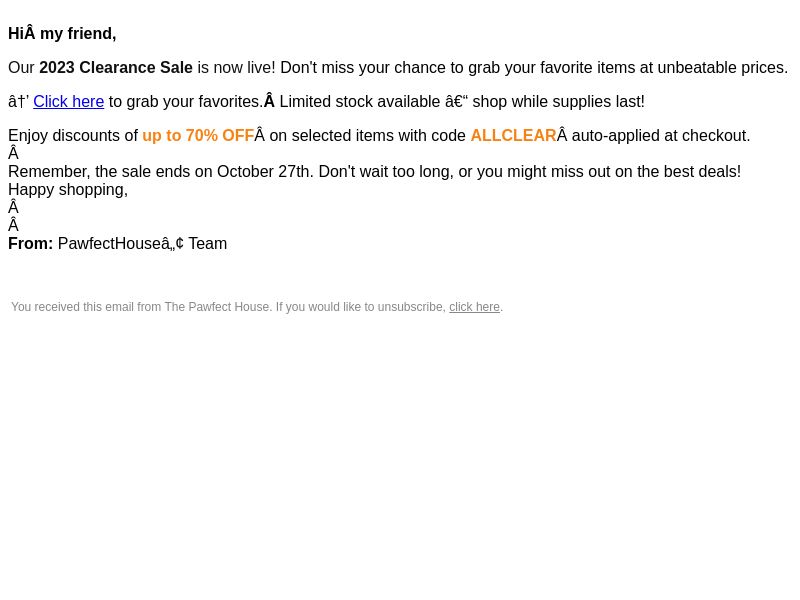Open the blue 'Click here' favorites link
This screenshot has height=600, width=800.
point(68,102)
